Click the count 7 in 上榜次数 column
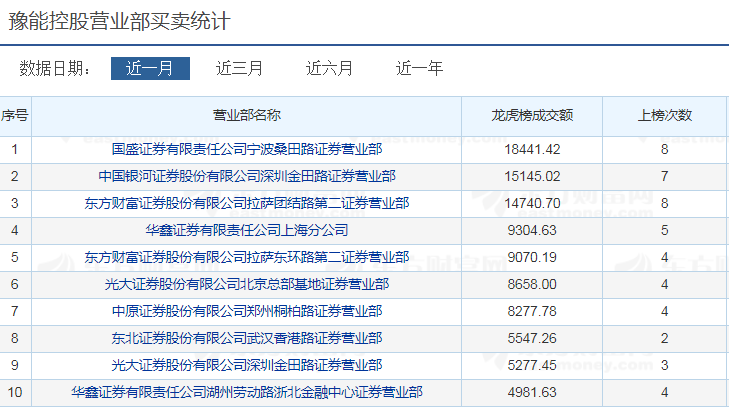 click(x=665, y=176)
